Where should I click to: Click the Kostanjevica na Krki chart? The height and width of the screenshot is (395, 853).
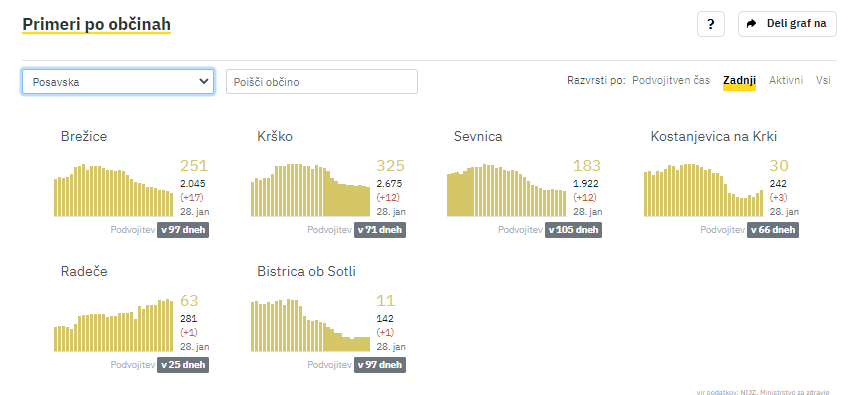[x=703, y=190]
